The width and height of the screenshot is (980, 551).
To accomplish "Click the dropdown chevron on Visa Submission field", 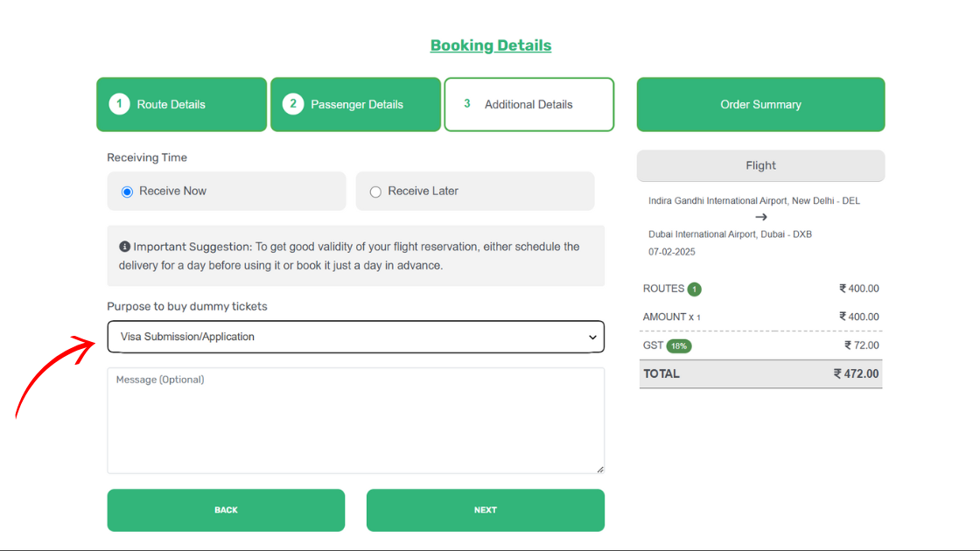I will 592,337.
